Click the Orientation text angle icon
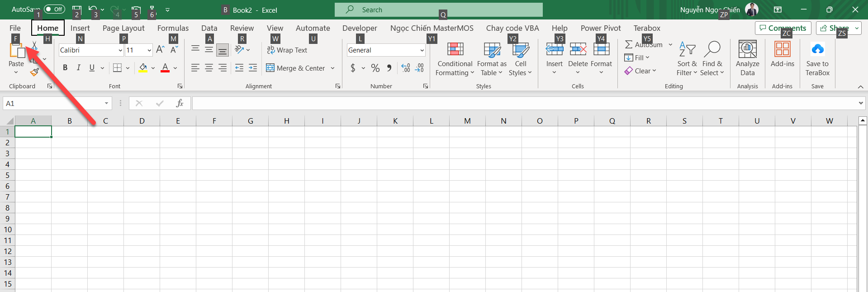This screenshot has width=868, height=292. (x=239, y=50)
